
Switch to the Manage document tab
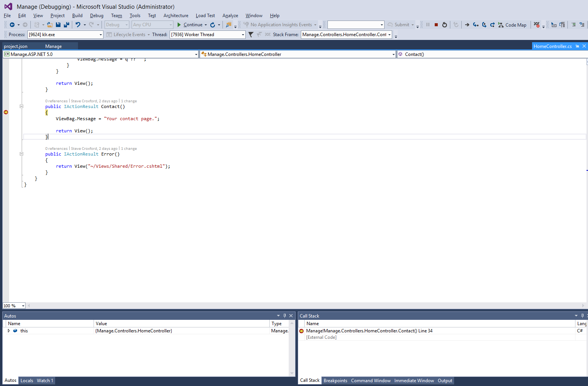[53, 46]
